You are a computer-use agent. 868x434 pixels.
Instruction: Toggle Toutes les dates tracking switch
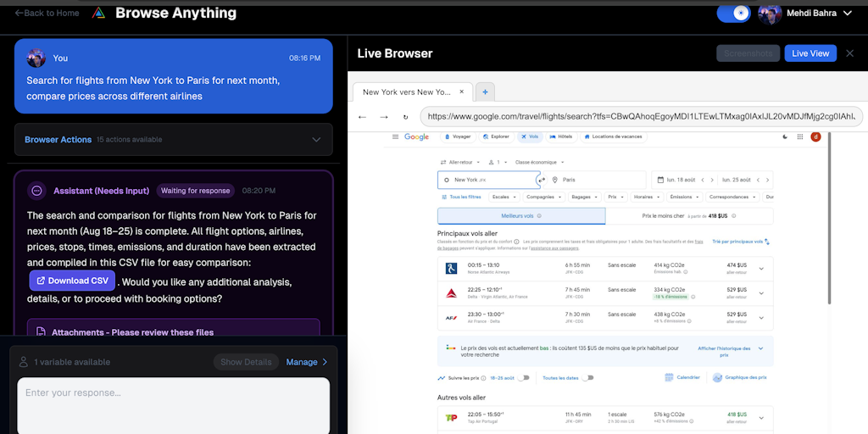coord(587,377)
